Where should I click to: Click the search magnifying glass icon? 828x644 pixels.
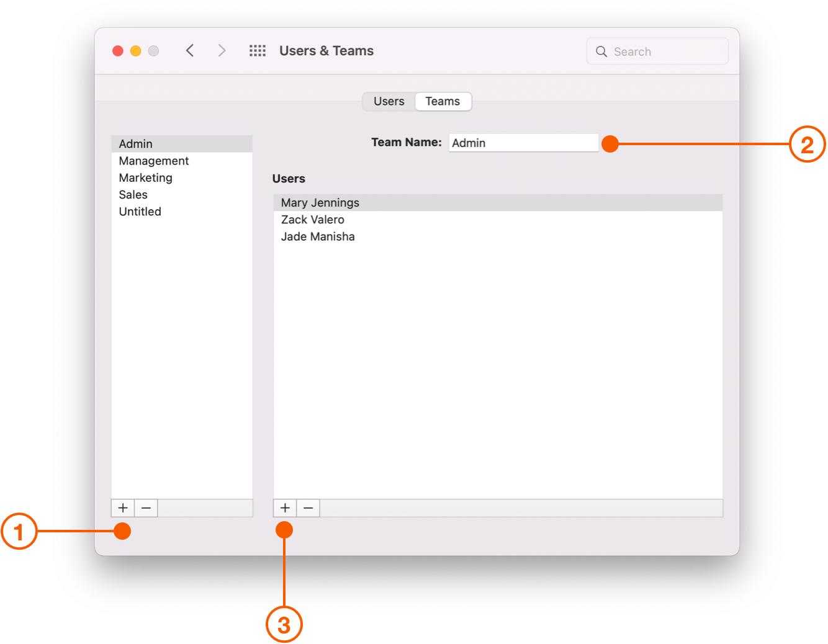click(x=601, y=51)
